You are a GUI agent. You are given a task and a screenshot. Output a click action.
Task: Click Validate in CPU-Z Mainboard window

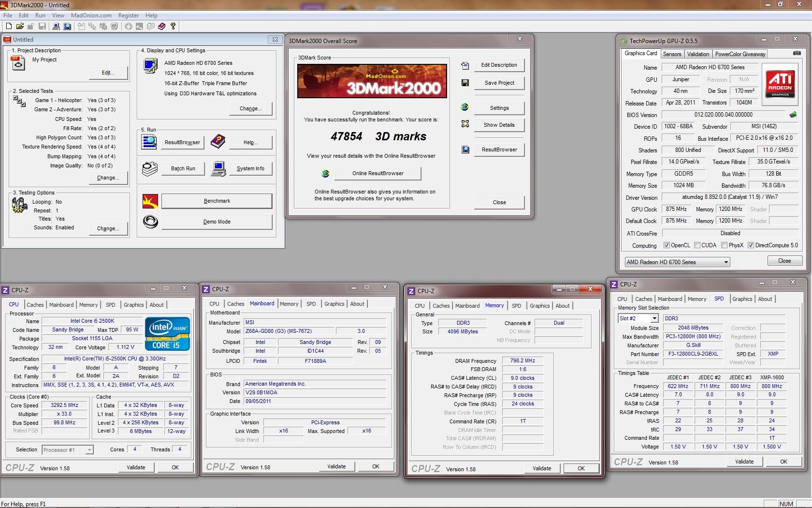[x=336, y=466]
